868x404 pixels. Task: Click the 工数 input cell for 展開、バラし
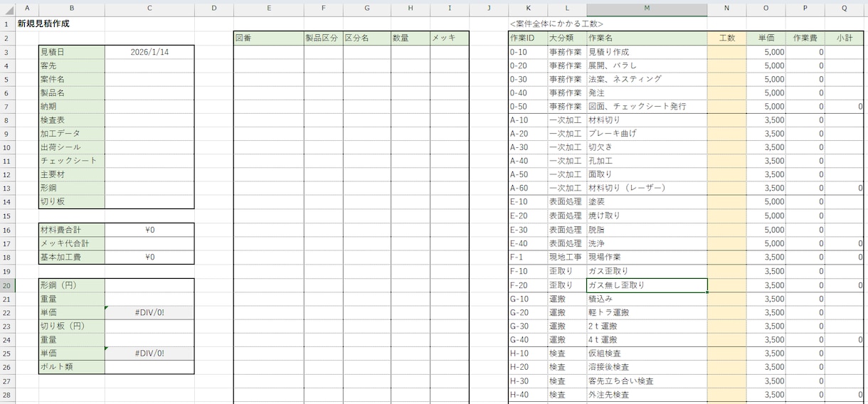(727, 65)
